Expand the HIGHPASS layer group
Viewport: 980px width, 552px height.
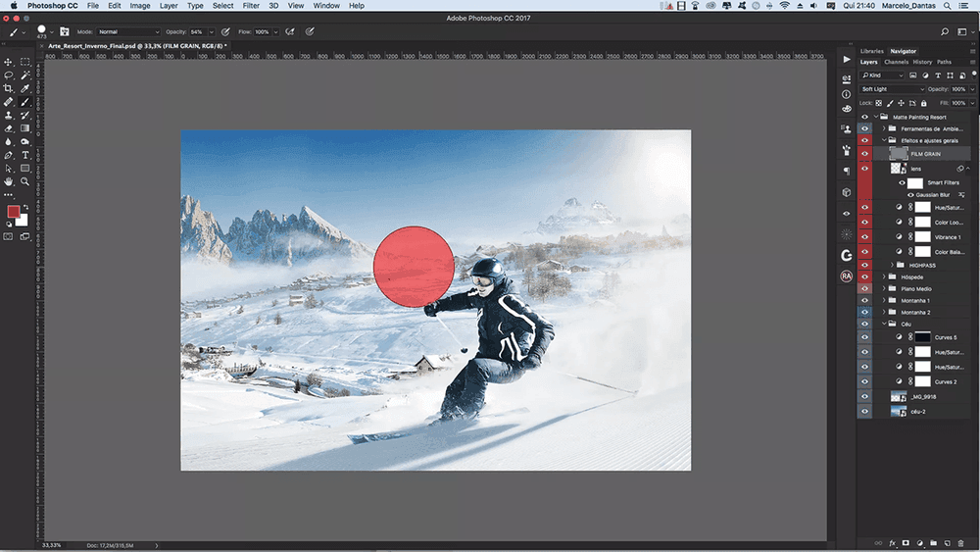point(893,265)
